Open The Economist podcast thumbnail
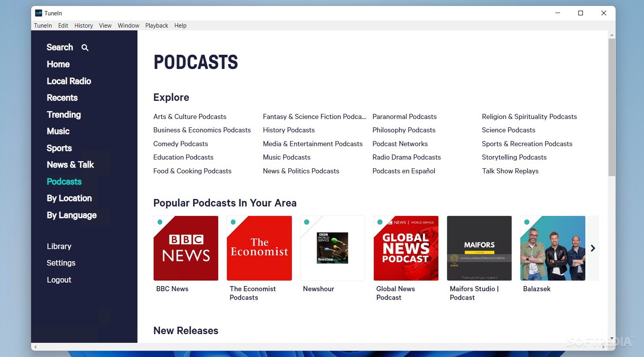Viewport: 644px width, 357px height. [259, 248]
